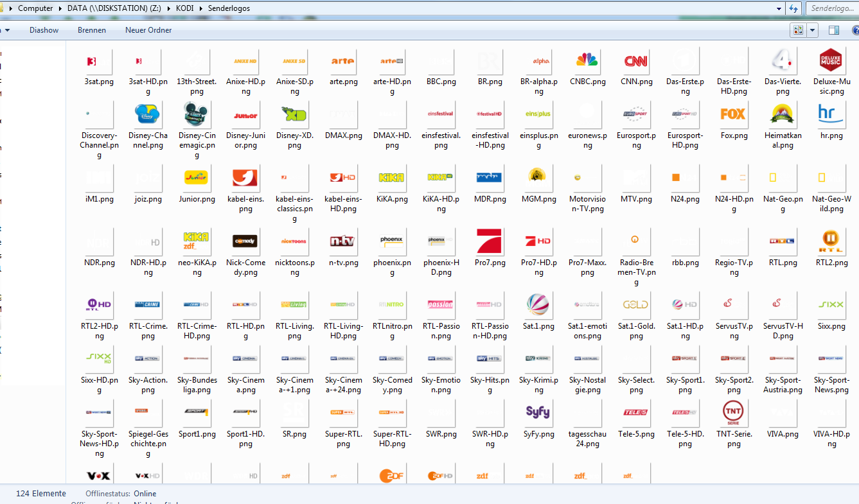
Task: Open view options dropdown arrow
Action: (813, 30)
